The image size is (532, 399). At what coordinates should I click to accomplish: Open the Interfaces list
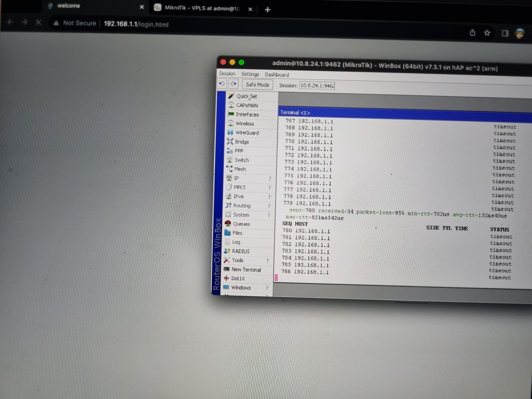tap(248, 115)
